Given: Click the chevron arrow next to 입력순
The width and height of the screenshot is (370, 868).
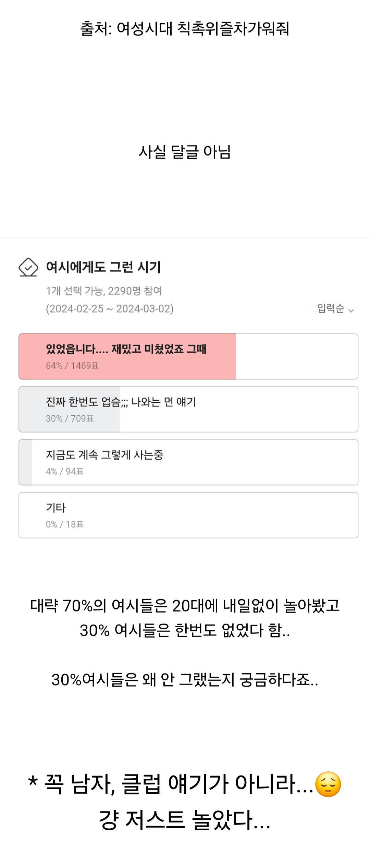Looking at the screenshot, I should coord(351,311).
